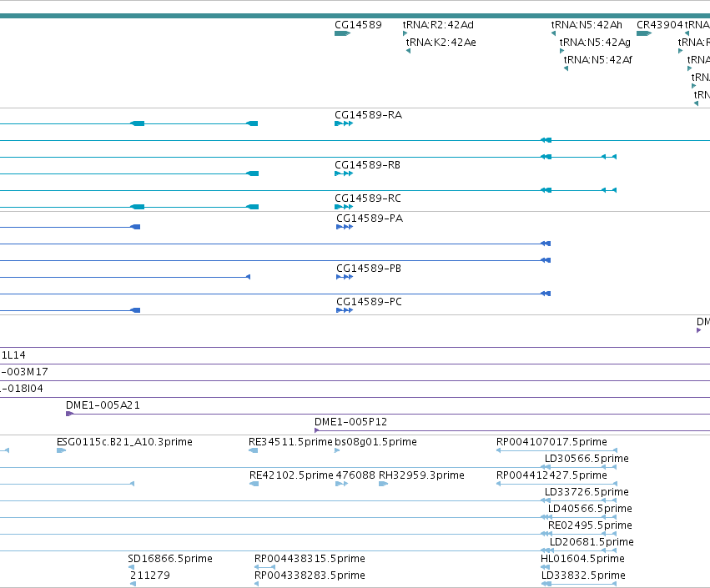Click the 476088 feature arrow glyph
Viewport: 710px width, 588px height.
pyautogui.click(x=341, y=484)
